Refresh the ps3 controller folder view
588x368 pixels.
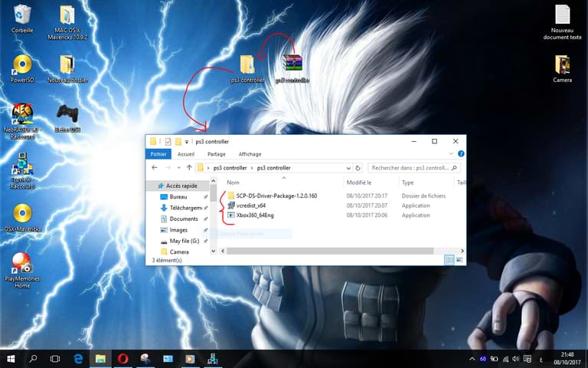coord(358,168)
